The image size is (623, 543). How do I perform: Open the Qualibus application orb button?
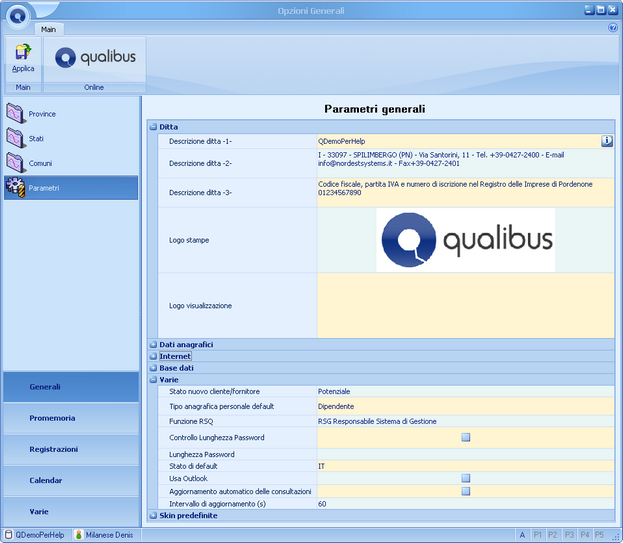[x=18, y=16]
